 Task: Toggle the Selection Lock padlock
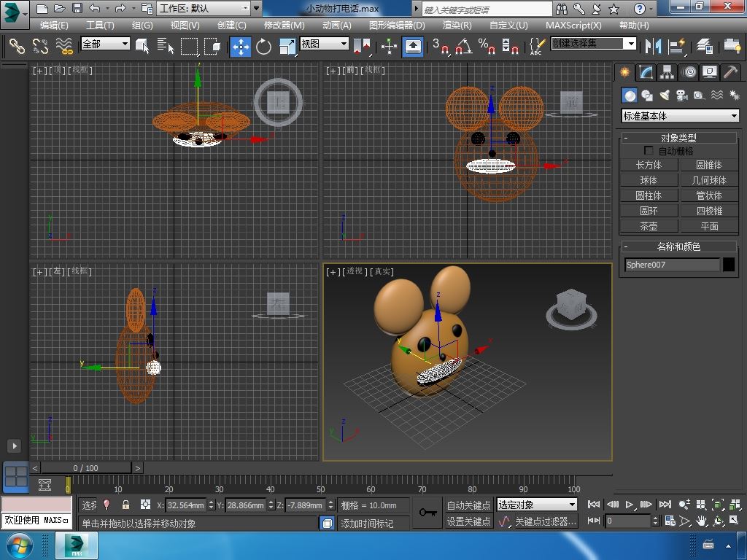[x=125, y=505]
